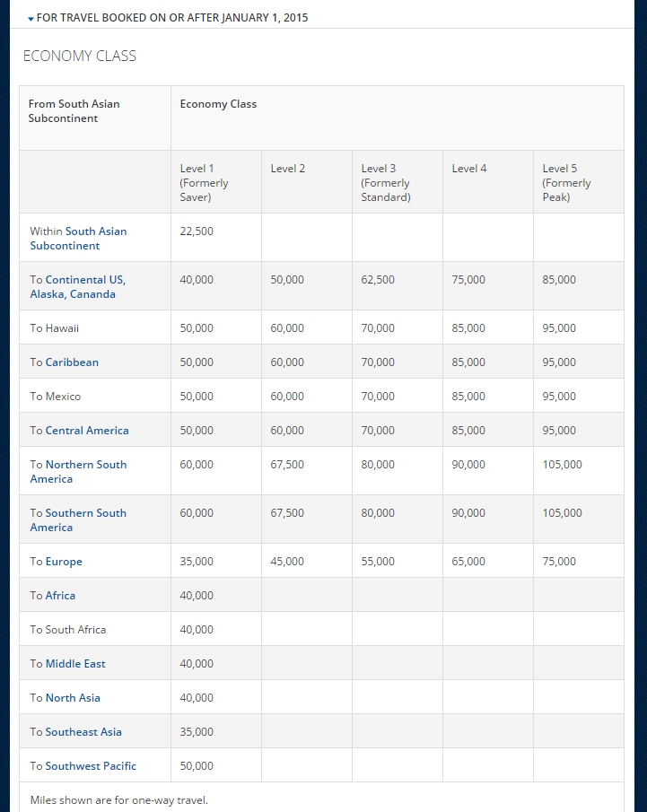Click the miles disclaimer text at bottom
The width and height of the screenshot is (647, 812).
(118, 799)
